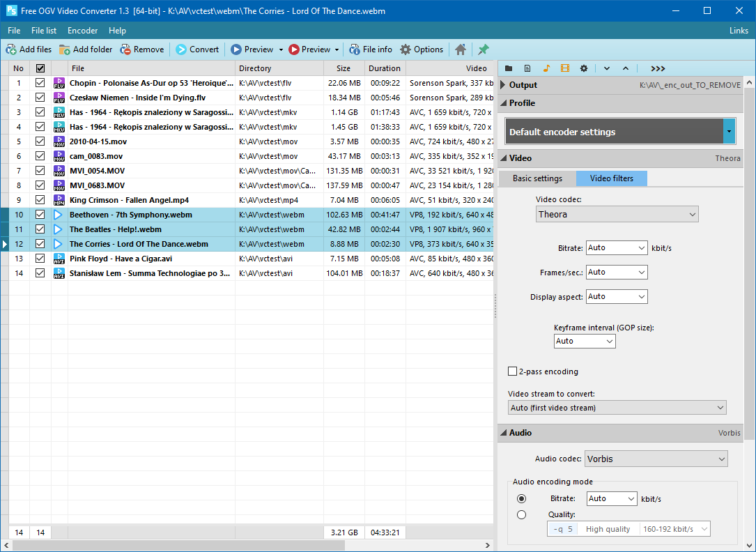Viewport: 756px width, 552px height.
Task: Click the gear icon in the settings panel toolbar
Action: 583,68
